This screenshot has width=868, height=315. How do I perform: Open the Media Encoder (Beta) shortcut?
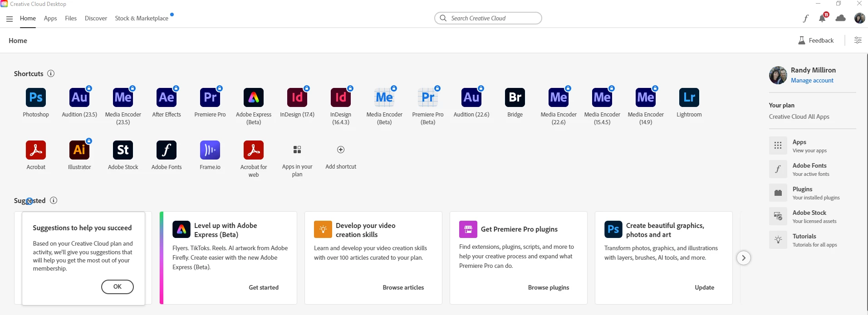pyautogui.click(x=384, y=97)
